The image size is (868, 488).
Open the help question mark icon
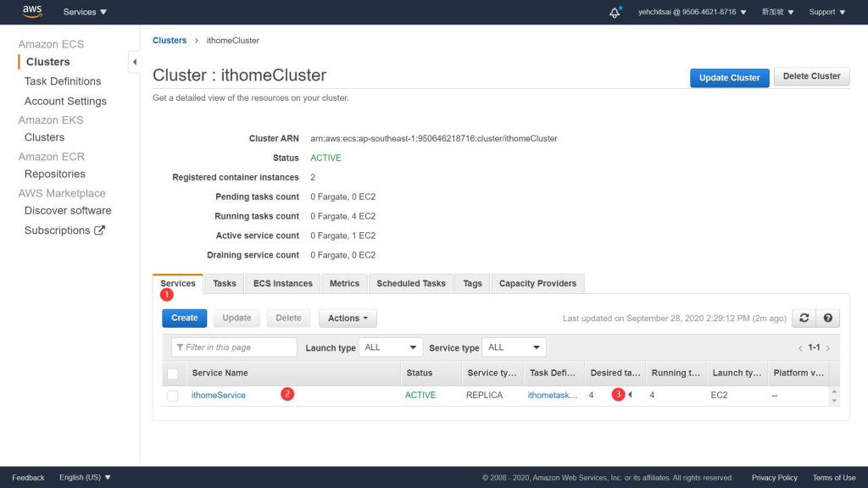point(827,318)
